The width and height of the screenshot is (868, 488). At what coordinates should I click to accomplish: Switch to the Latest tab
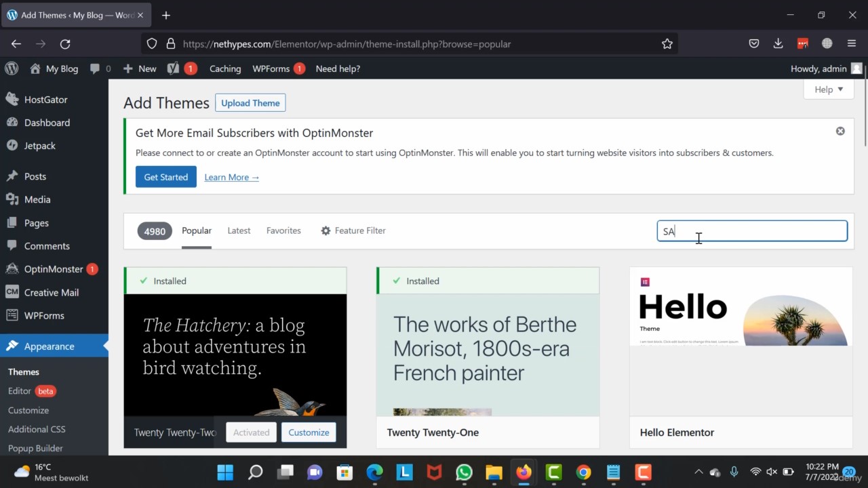[x=239, y=230]
